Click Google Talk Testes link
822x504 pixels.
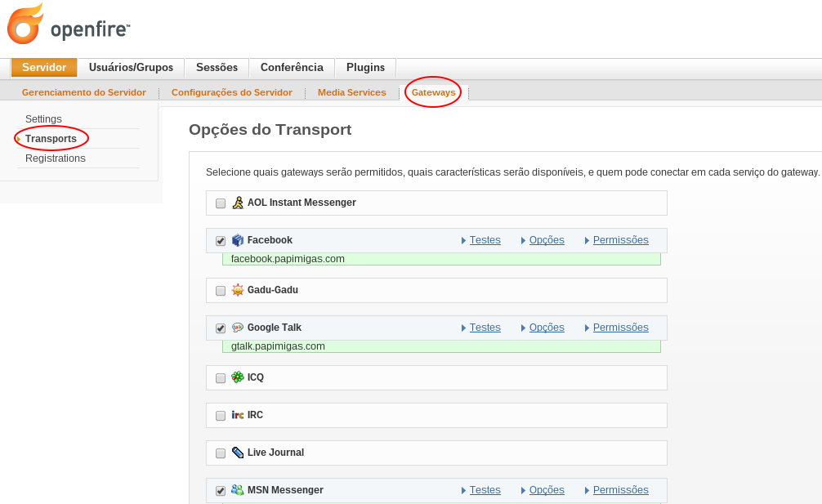[x=485, y=328]
